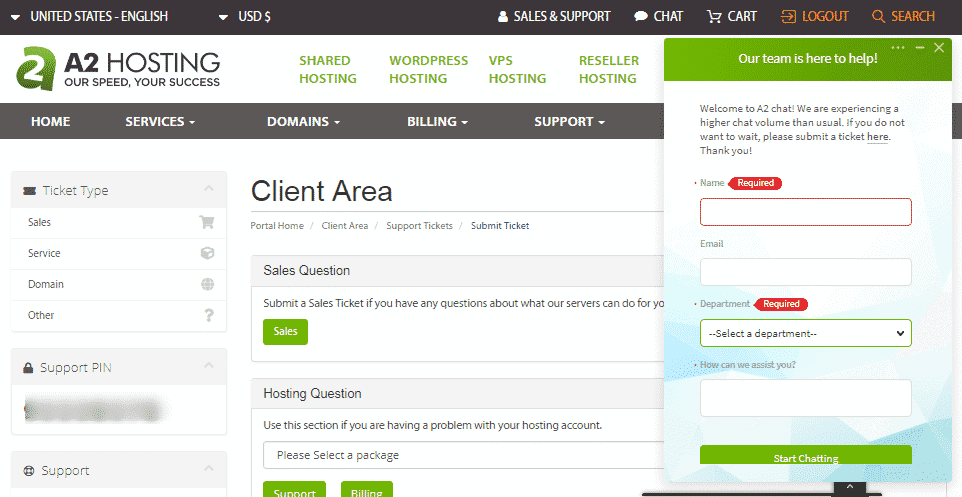Viewport: 962px width, 497px height.
Task: Select the Sales ticket type
Action: coord(119,223)
